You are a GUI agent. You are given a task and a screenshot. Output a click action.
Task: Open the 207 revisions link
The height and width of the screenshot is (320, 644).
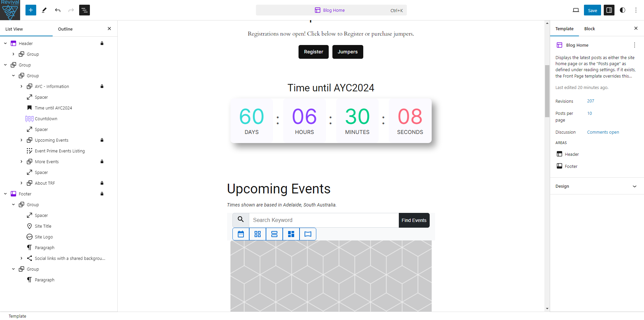pos(590,101)
